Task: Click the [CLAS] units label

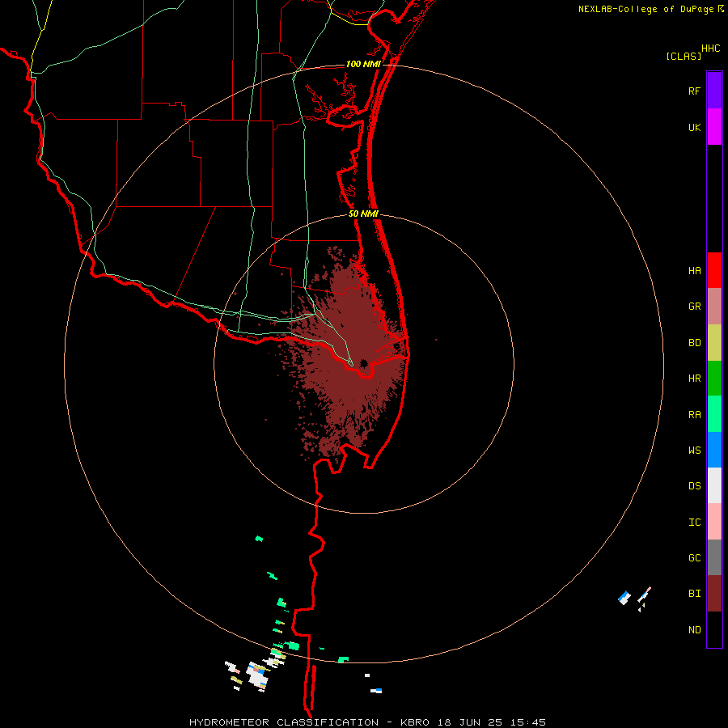Action: pyautogui.click(x=684, y=56)
